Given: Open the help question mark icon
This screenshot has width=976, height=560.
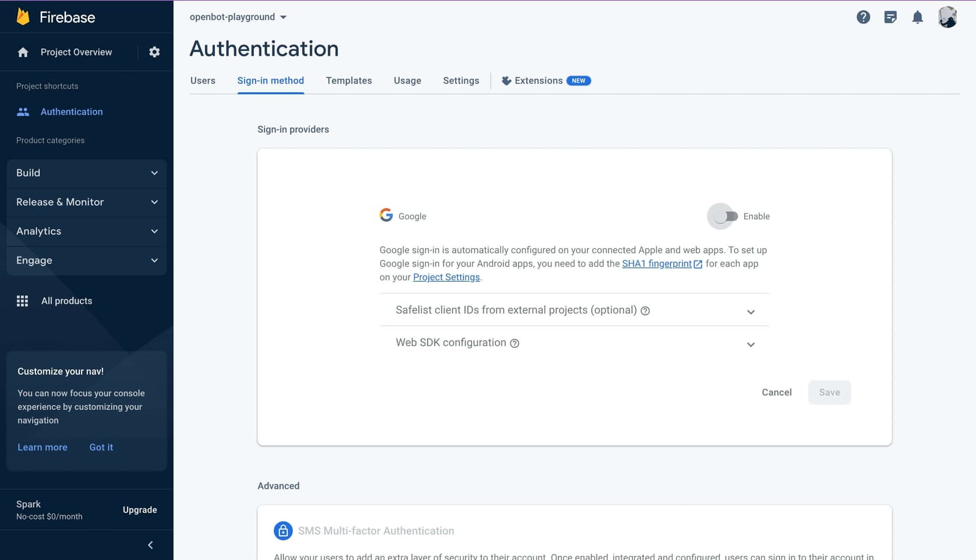Looking at the screenshot, I should [863, 17].
